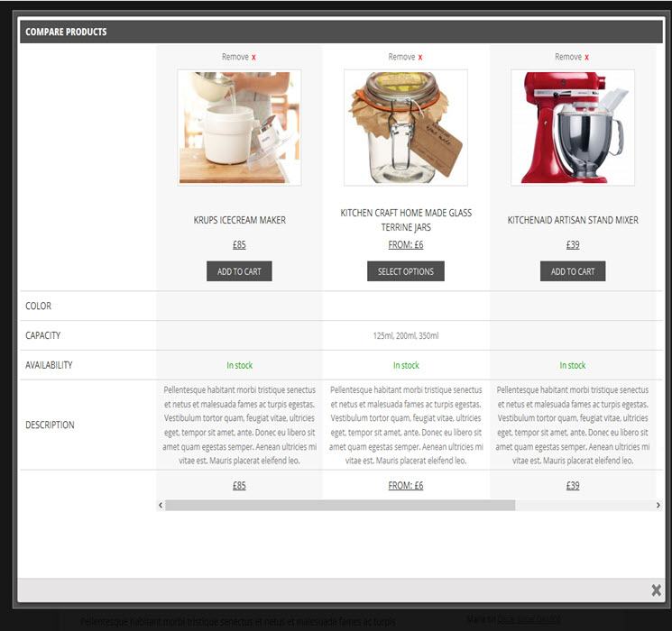This screenshot has height=631, width=672.
Task: Click In stock status for Terrine Jars
Action: pyautogui.click(x=406, y=365)
